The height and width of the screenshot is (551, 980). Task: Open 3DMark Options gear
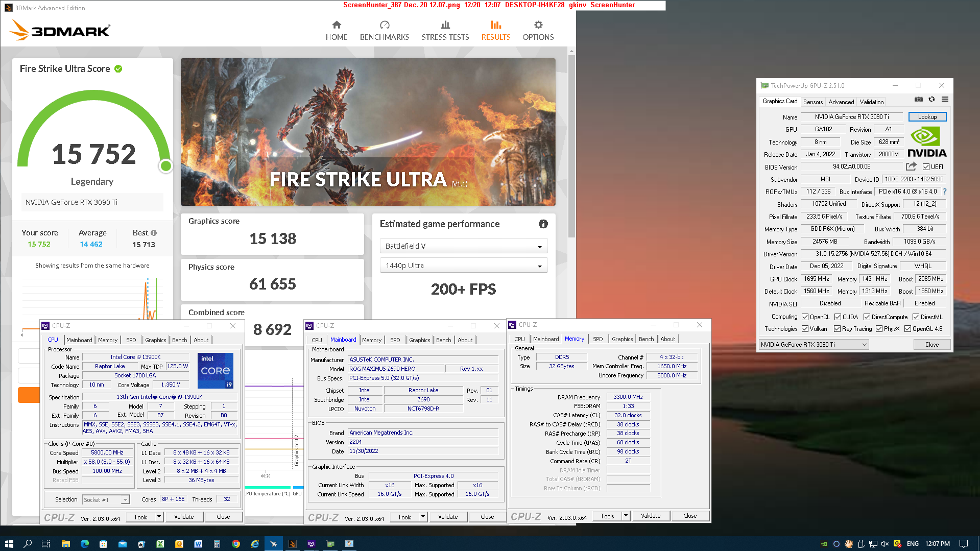point(538,25)
